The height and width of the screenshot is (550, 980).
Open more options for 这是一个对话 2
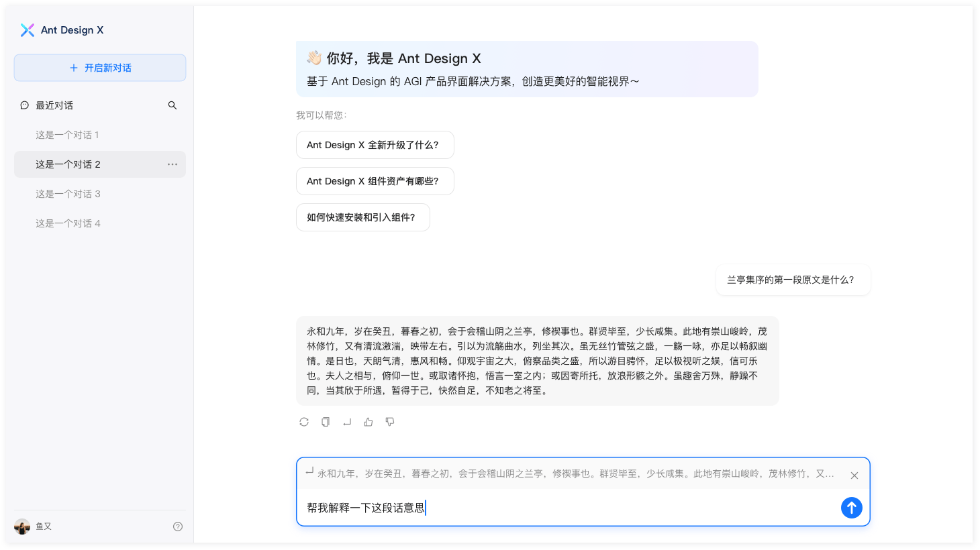click(173, 164)
